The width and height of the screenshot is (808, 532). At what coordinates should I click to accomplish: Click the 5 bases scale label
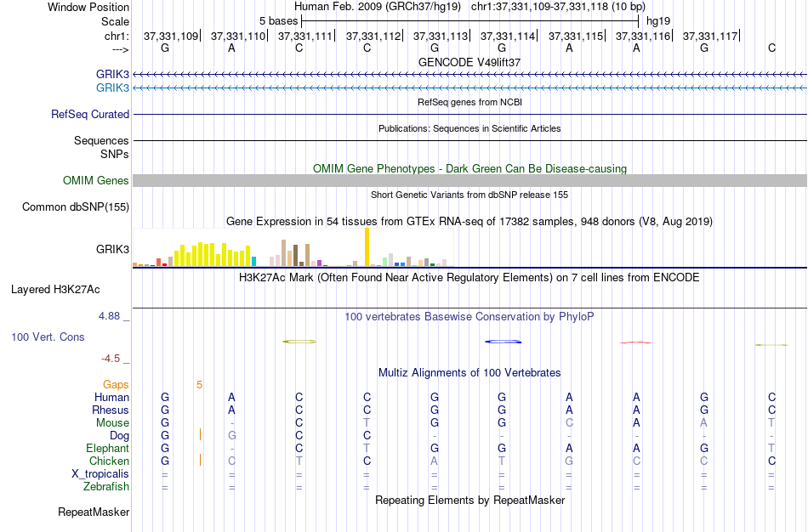(x=278, y=21)
